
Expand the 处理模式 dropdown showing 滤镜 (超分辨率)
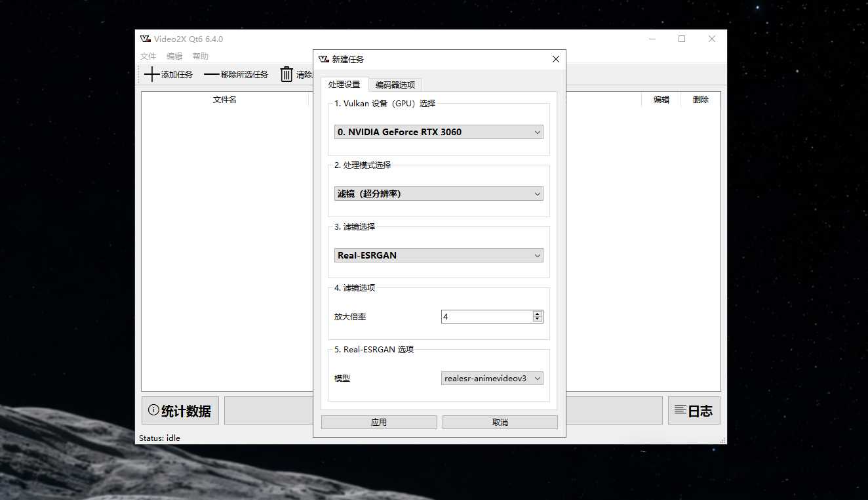[439, 194]
